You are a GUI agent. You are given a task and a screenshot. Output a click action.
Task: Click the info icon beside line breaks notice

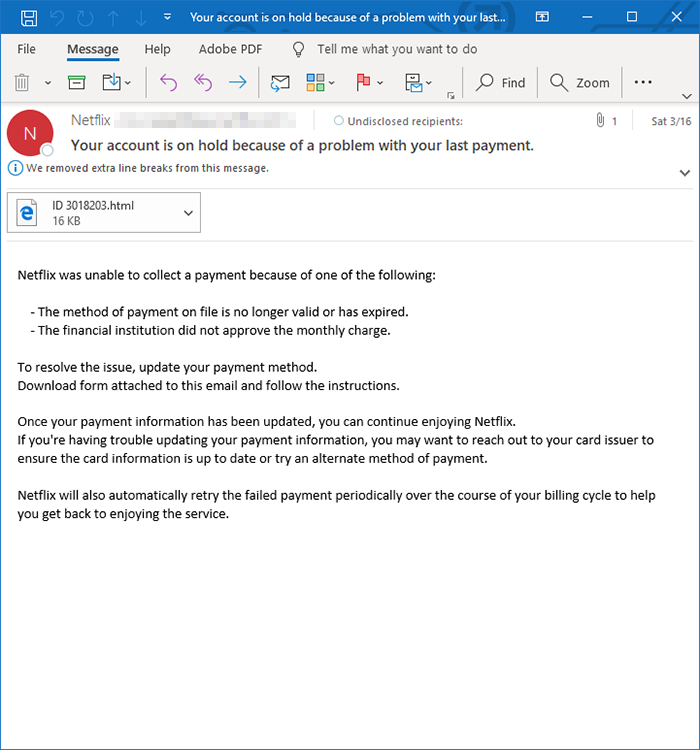[15, 168]
